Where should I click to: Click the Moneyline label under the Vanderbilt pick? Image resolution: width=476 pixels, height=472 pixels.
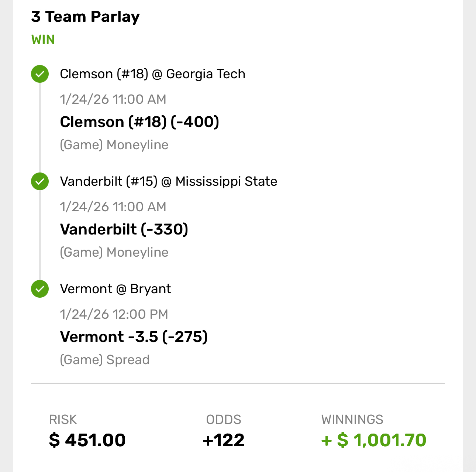[x=114, y=252]
